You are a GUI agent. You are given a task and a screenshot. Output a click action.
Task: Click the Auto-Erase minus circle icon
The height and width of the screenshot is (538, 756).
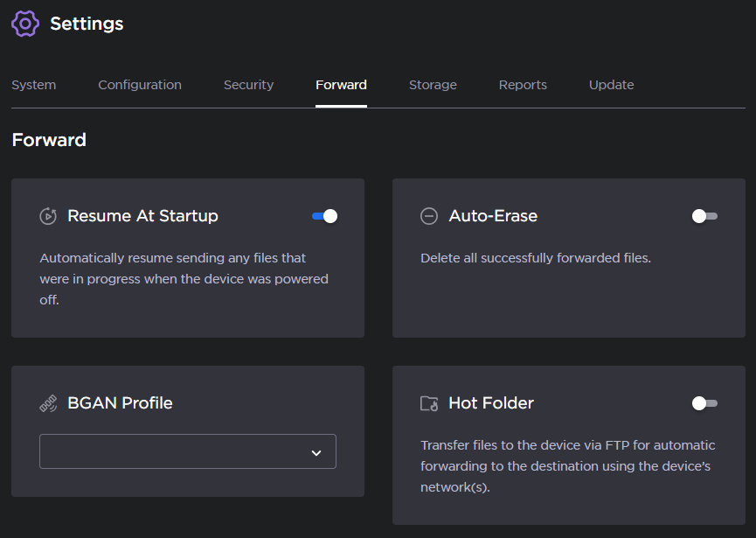tap(429, 216)
